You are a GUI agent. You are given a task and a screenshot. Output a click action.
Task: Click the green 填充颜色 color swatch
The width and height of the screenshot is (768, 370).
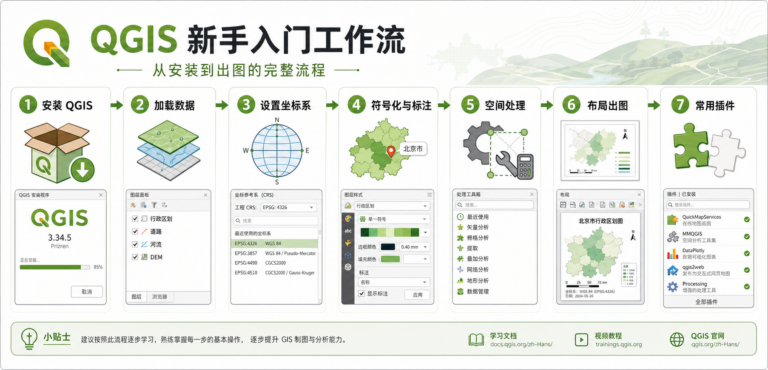[x=390, y=258]
